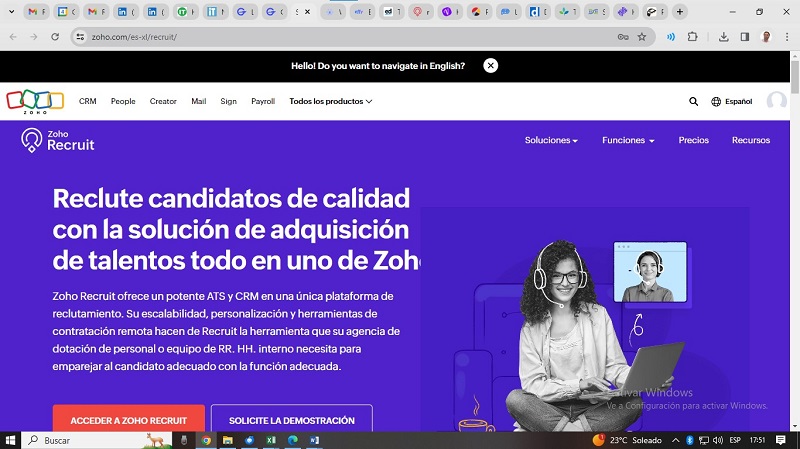800x449 pixels.
Task: Open the Mail product link
Action: click(198, 102)
